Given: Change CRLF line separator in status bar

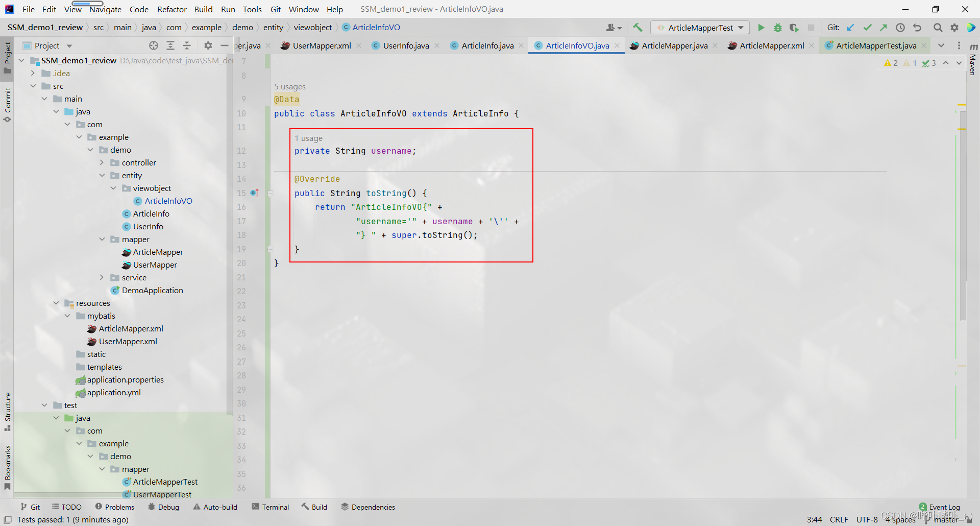Looking at the screenshot, I should tap(839, 519).
